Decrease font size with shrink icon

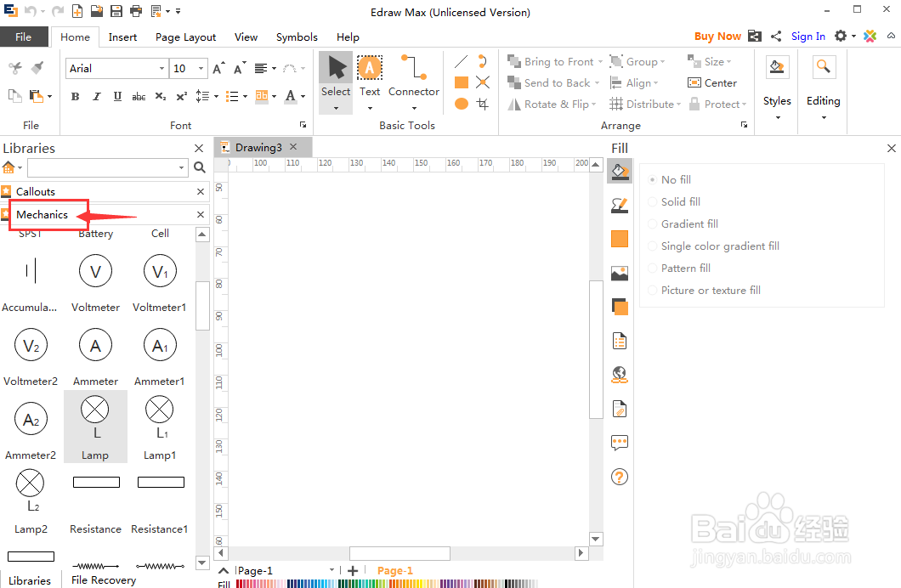(240, 68)
